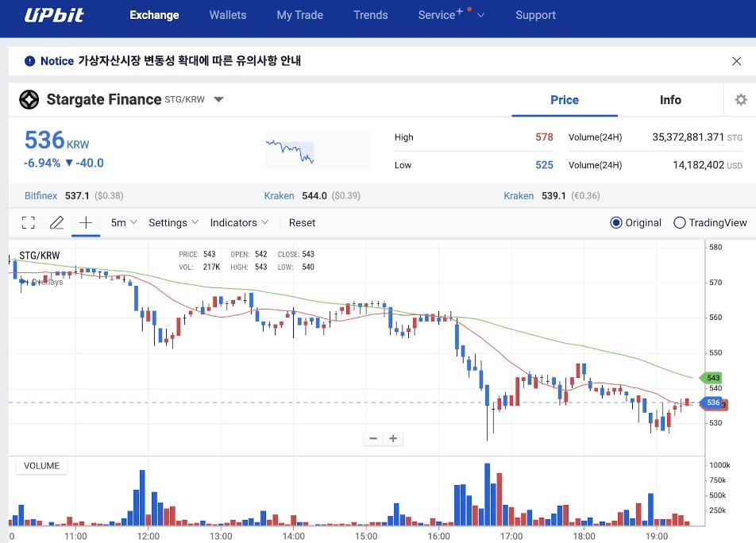756x543 pixels.
Task: Expand the Service+ dropdown
Action: pyautogui.click(x=451, y=15)
